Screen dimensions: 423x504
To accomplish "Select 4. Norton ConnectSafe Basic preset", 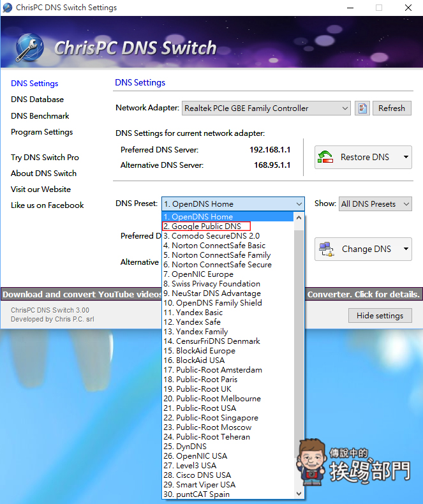I will pyautogui.click(x=228, y=246).
